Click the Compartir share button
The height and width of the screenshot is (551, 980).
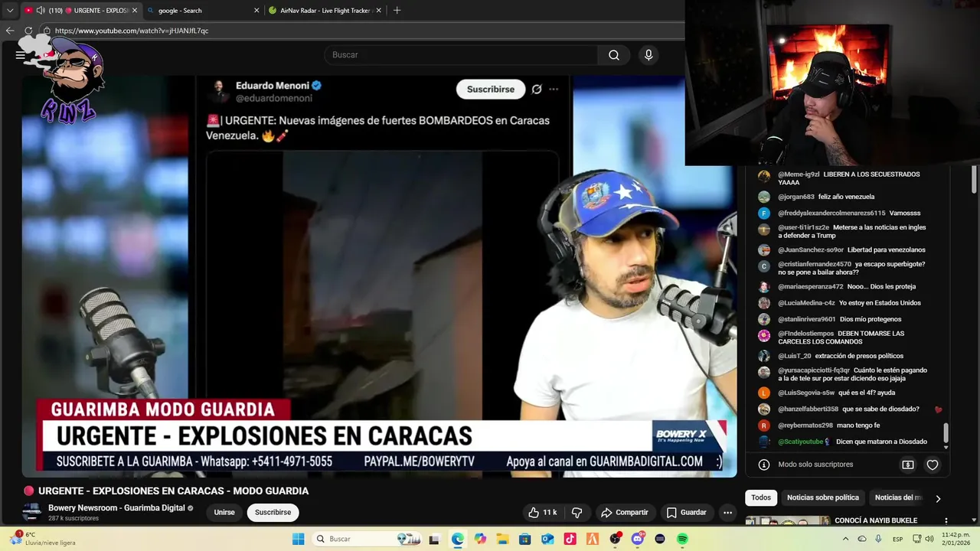coord(625,512)
